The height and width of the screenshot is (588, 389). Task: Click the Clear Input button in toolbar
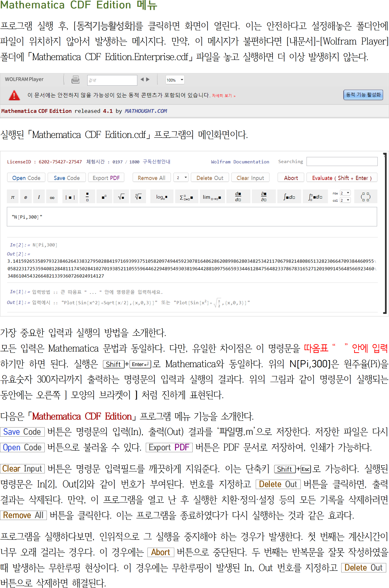pos(250,178)
